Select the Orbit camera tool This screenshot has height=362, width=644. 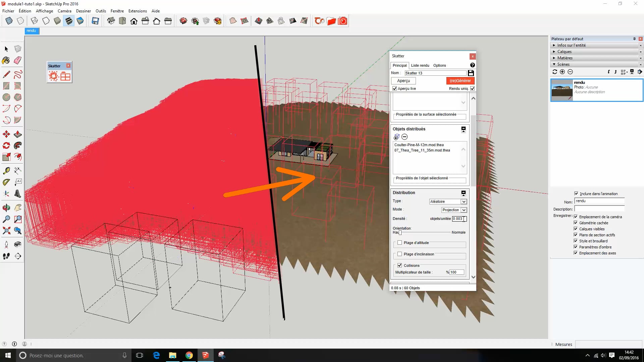coord(6,208)
